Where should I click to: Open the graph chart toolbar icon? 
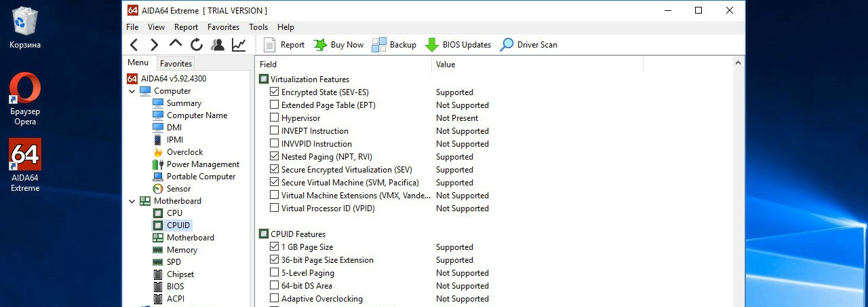pyautogui.click(x=239, y=45)
